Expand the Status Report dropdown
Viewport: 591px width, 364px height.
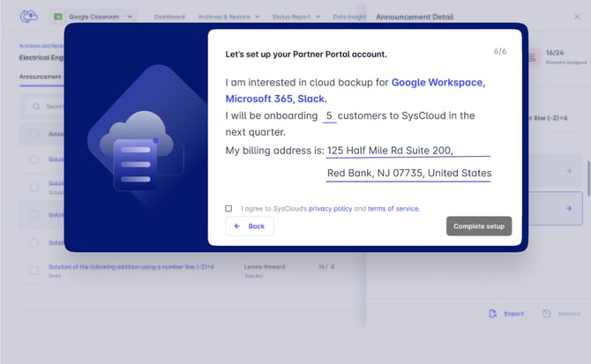tap(296, 16)
